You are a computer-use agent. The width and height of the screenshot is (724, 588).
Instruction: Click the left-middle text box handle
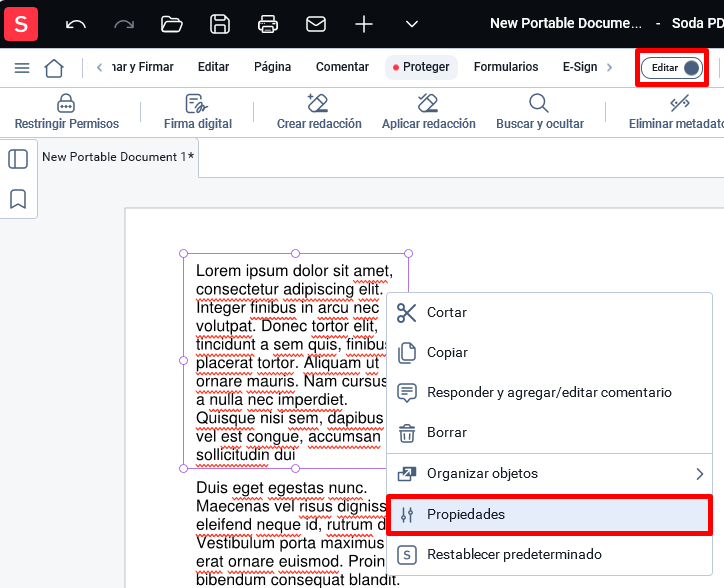(183, 360)
